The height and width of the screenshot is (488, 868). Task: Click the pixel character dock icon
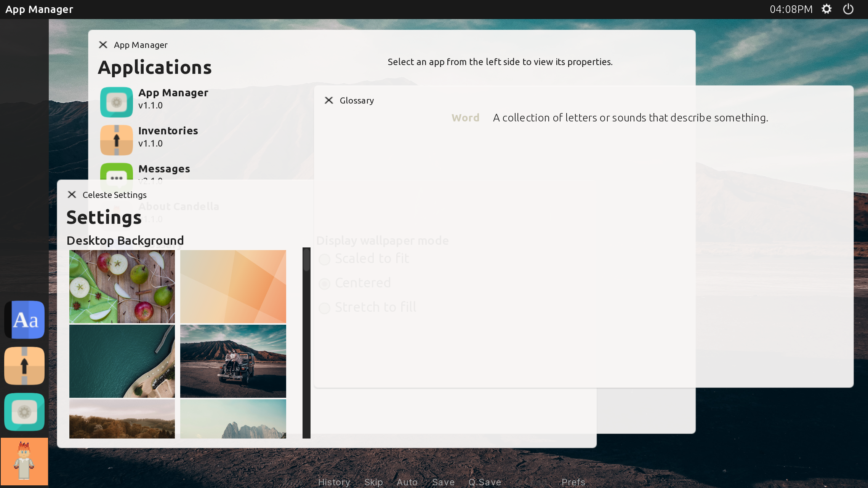[x=24, y=461]
